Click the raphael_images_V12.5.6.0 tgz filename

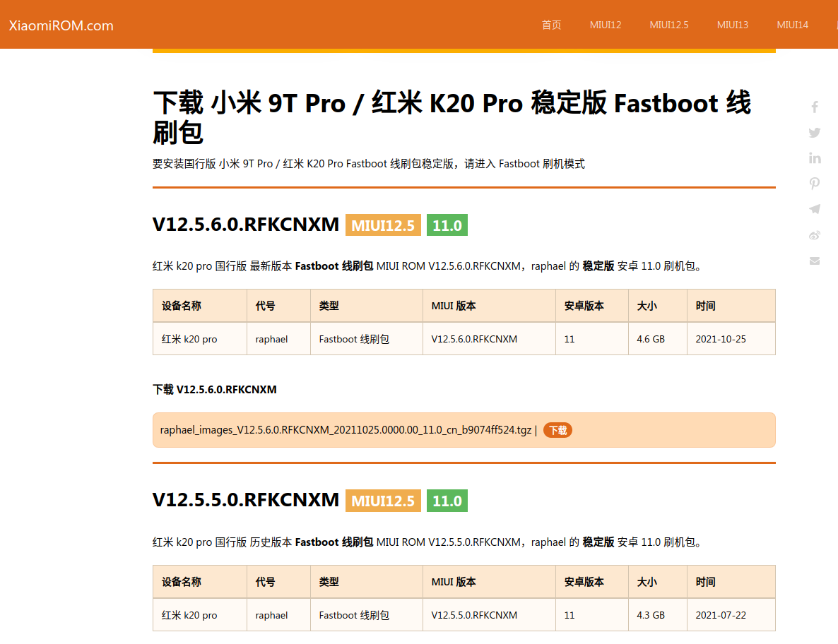(346, 430)
